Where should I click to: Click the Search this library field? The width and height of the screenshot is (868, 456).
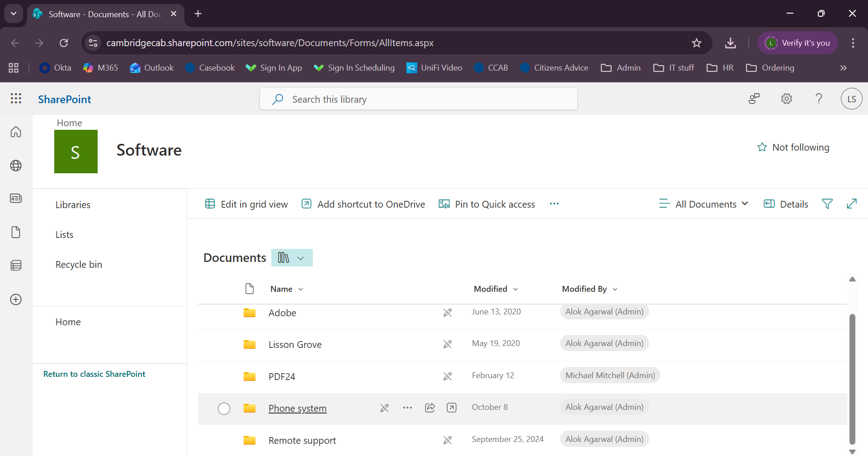coord(418,99)
